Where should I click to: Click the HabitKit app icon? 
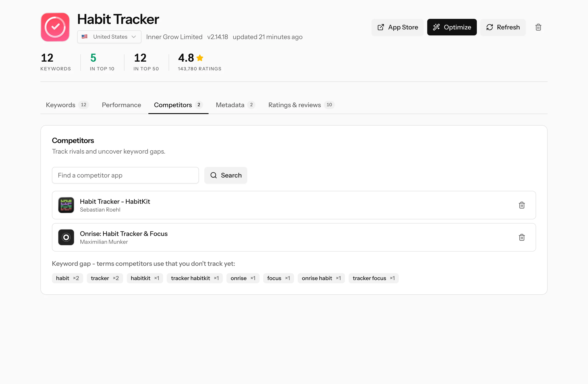66,205
